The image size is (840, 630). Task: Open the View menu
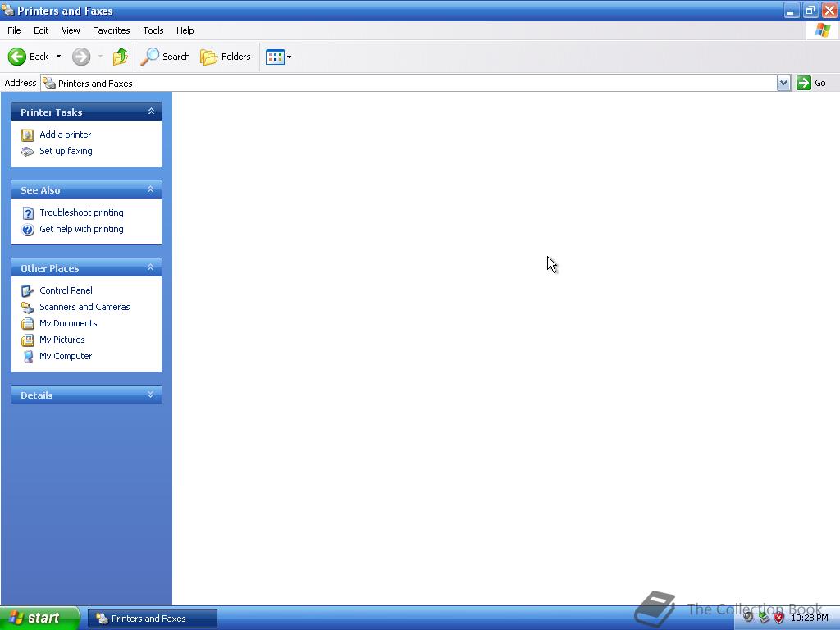coord(71,30)
